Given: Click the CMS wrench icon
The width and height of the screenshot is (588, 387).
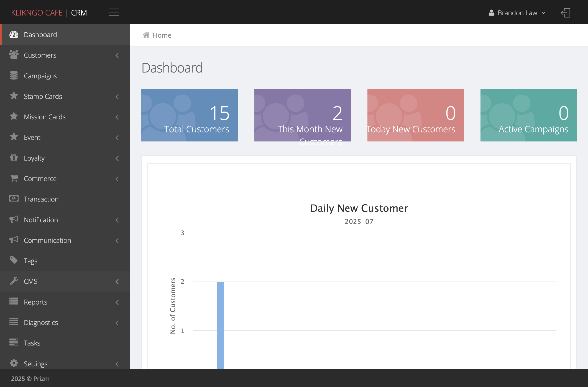Looking at the screenshot, I should [x=14, y=281].
